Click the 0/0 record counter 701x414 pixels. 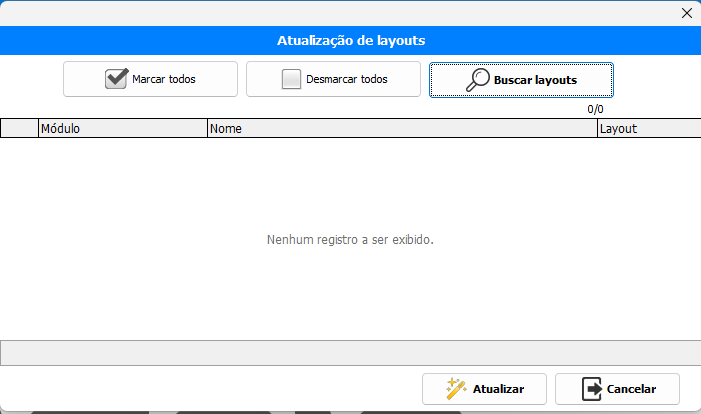tap(595, 109)
